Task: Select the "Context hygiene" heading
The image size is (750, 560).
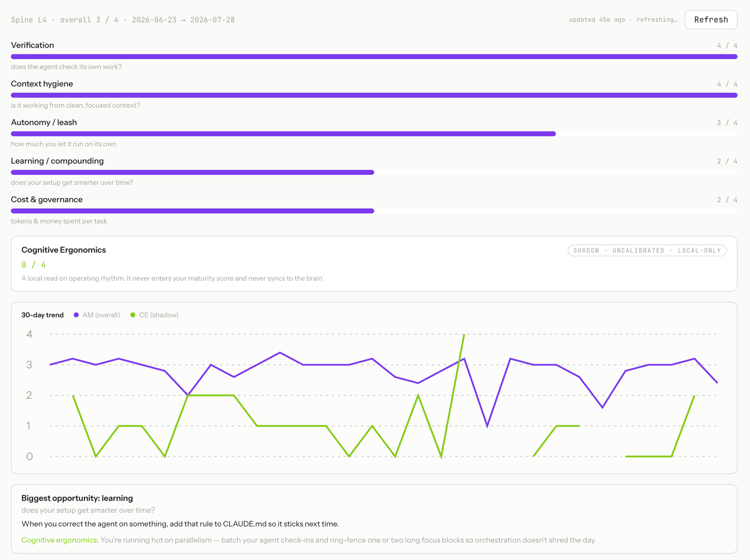Action: 42,84
